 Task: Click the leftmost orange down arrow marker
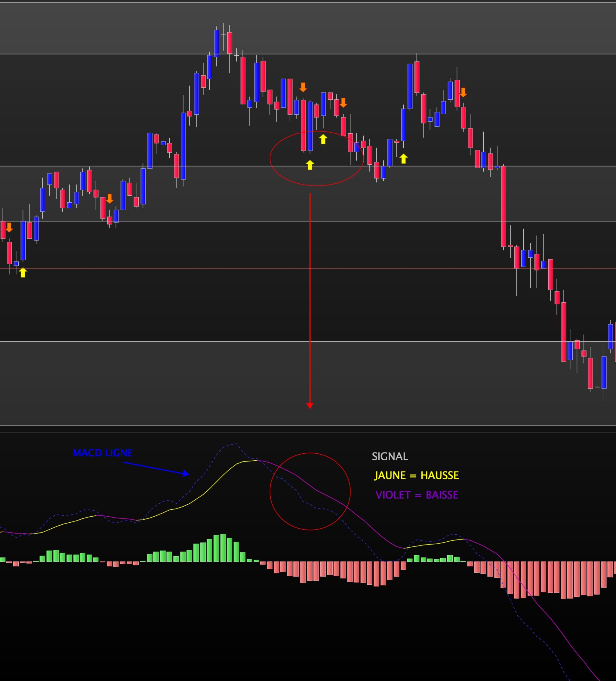click(x=9, y=227)
